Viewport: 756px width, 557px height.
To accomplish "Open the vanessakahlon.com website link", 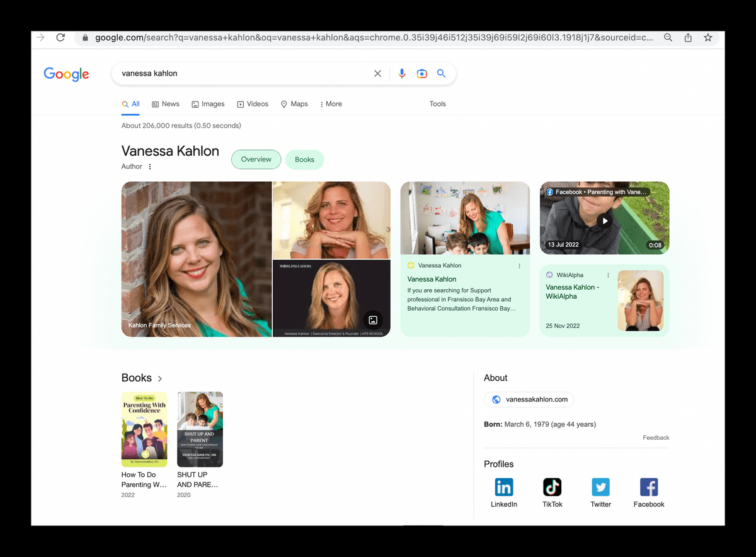I will click(x=529, y=399).
